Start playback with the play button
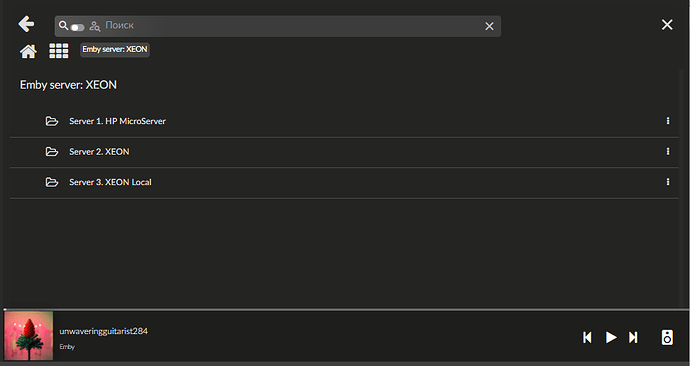 pos(611,337)
